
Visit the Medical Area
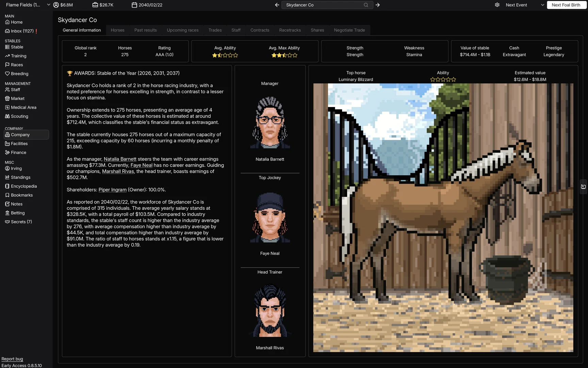[x=23, y=107]
